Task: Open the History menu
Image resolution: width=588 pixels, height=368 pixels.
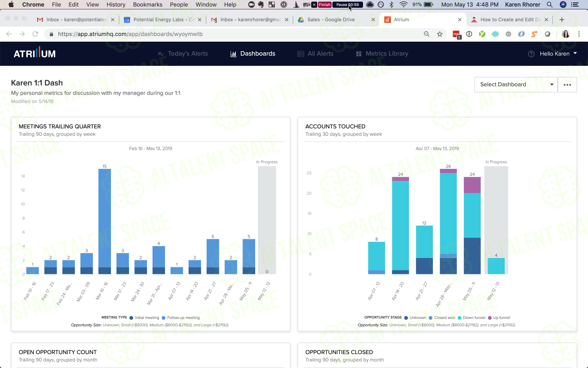Action: (x=116, y=4)
